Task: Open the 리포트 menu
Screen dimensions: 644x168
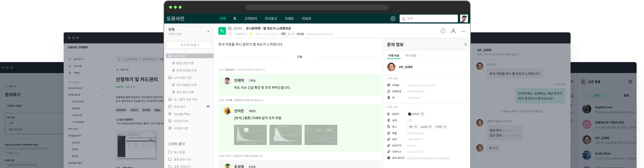Action: click(x=306, y=19)
